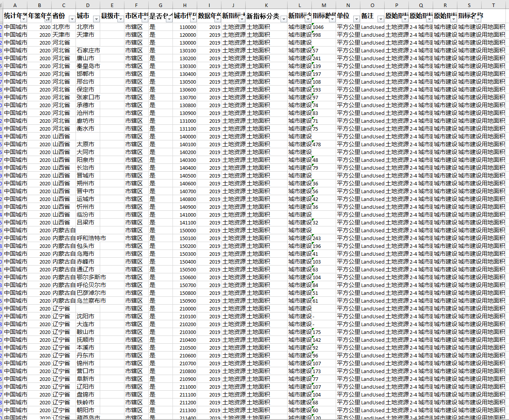Select the value cell 241
Screen dimensions: 509x420
(324, 58)
